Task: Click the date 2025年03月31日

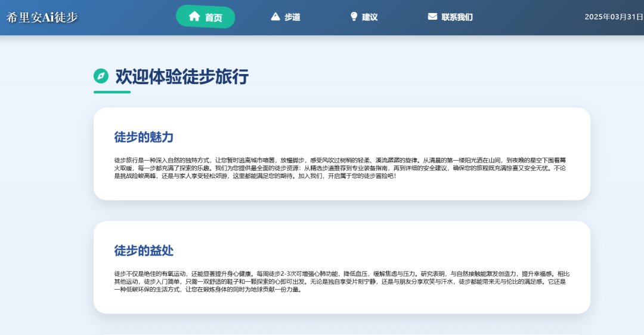Action: (x=614, y=17)
